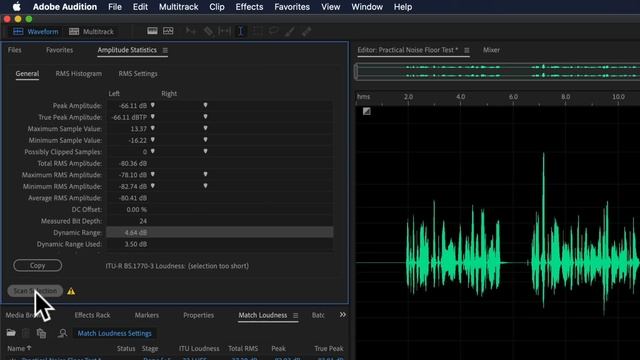Open the Match Loudness panel menu

(296, 316)
